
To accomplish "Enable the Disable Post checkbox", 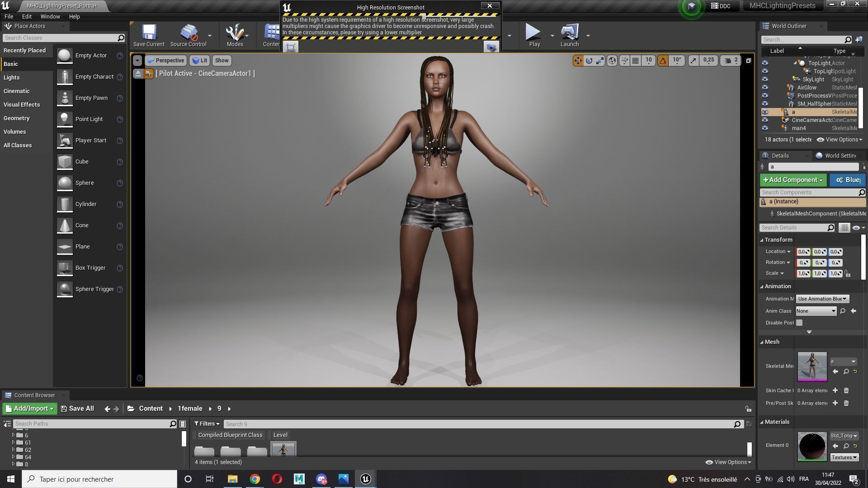I will click(799, 323).
